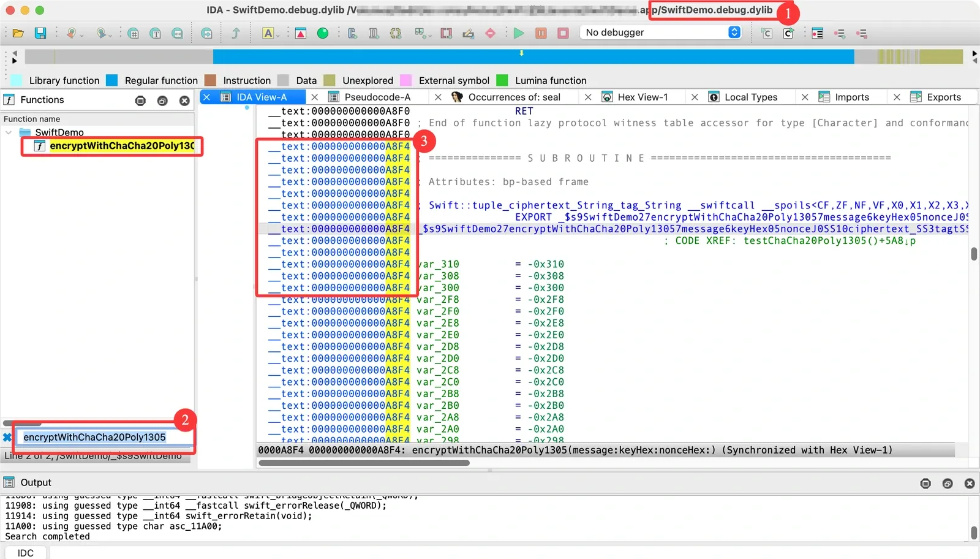
Task: Detach the Functions panel using its circle icon
Action: (x=140, y=101)
